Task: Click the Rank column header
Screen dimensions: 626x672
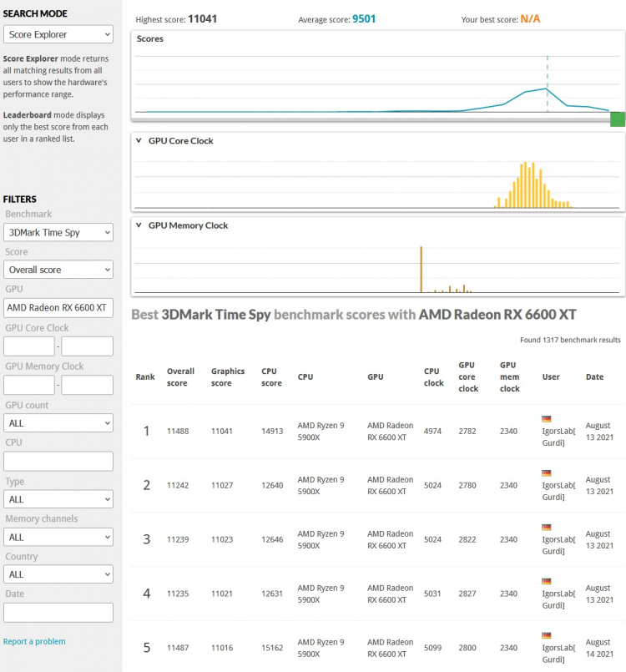Action: point(145,376)
